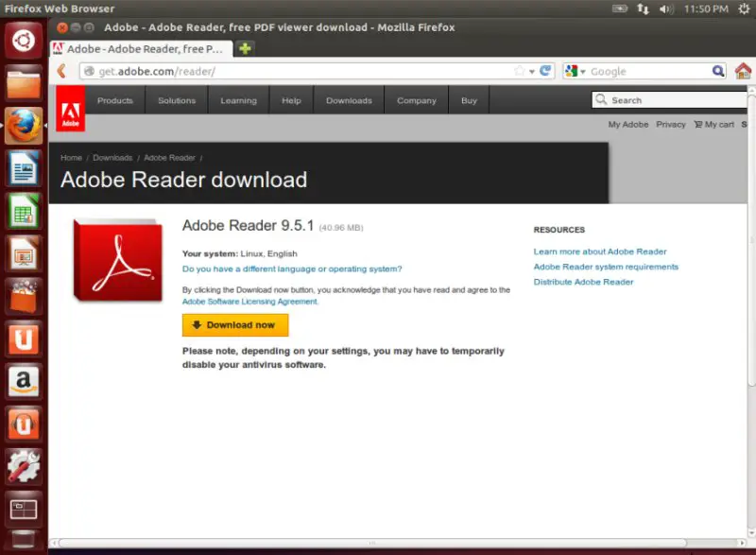
Task: Click the vertical page scrollbar
Action: pos(751,239)
